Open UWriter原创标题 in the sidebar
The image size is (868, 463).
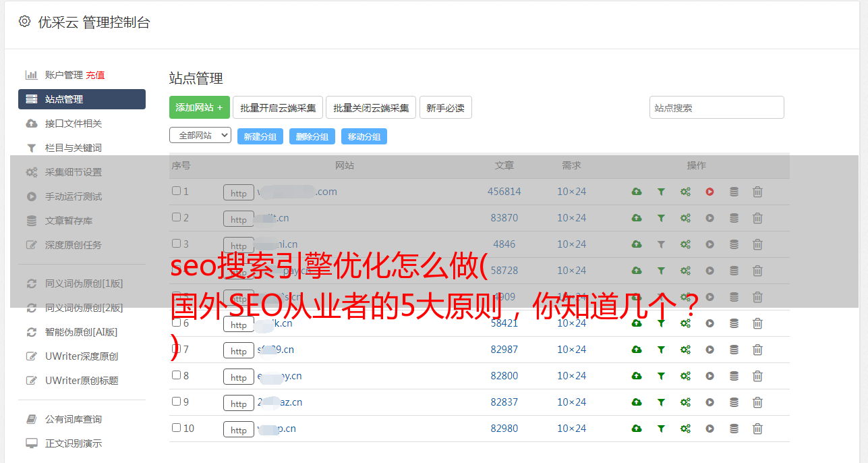click(x=82, y=381)
